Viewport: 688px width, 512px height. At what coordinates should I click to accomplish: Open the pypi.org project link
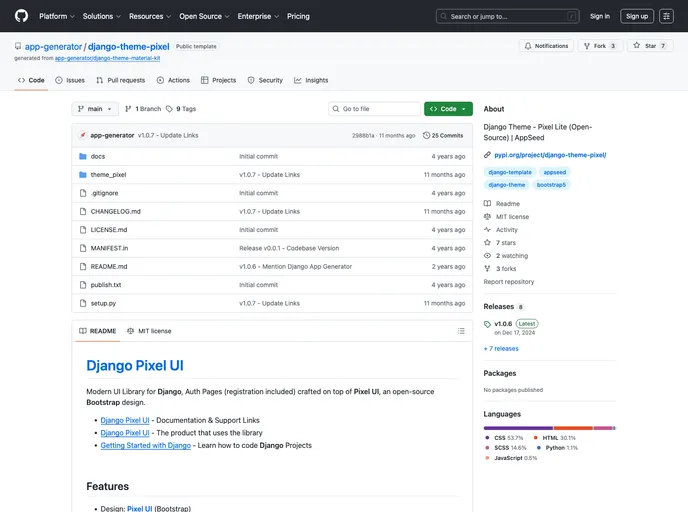pyautogui.click(x=550, y=155)
